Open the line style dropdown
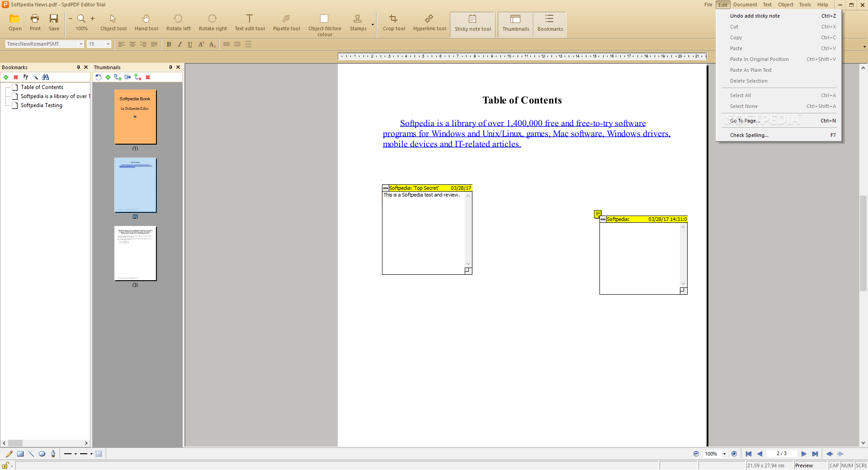This screenshot has width=868, height=470. (x=75, y=454)
